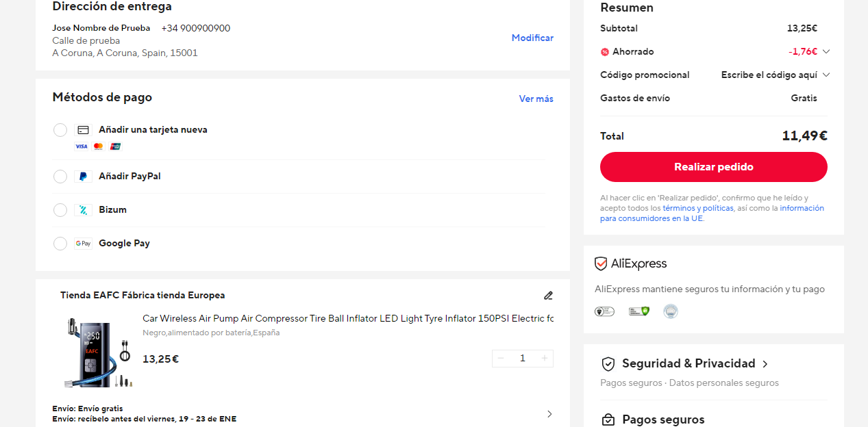This screenshot has width=868, height=427.
Task: Click the credit card icon next to new card
Action: (83, 130)
